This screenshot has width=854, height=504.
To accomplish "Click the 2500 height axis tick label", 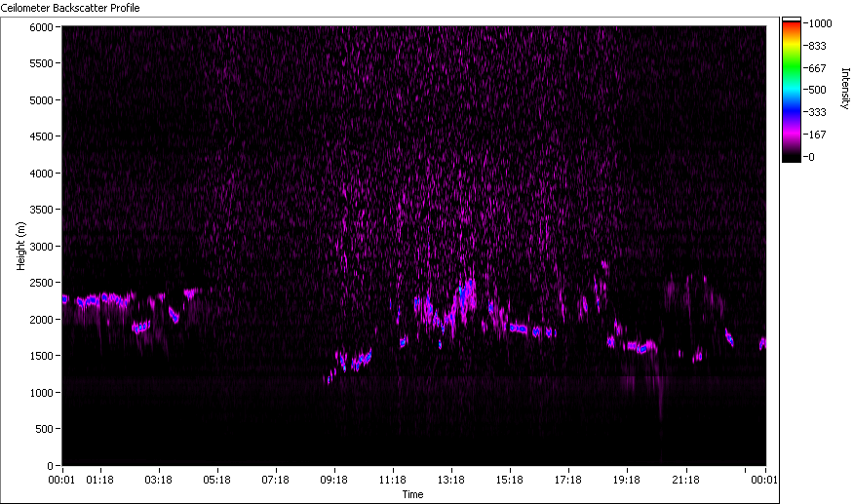I will [41, 283].
